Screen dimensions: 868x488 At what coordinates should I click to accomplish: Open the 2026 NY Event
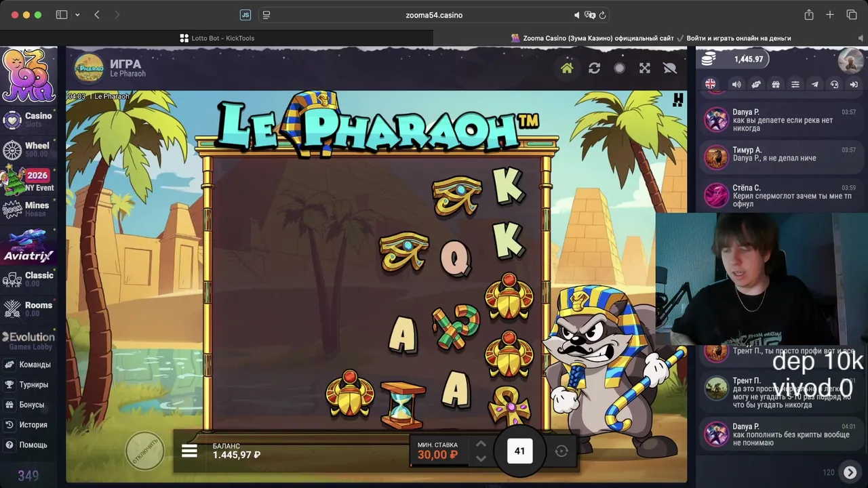point(28,180)
